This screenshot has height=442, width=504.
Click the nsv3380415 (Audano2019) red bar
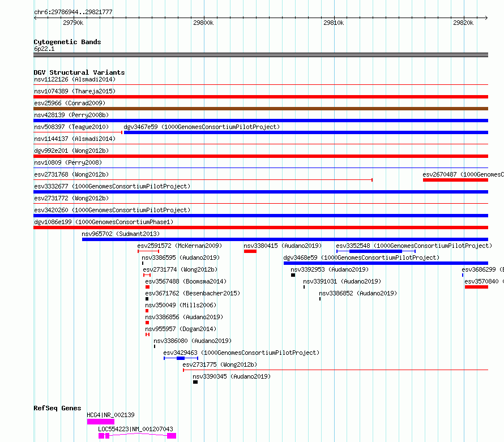click(x=250, y=251)
